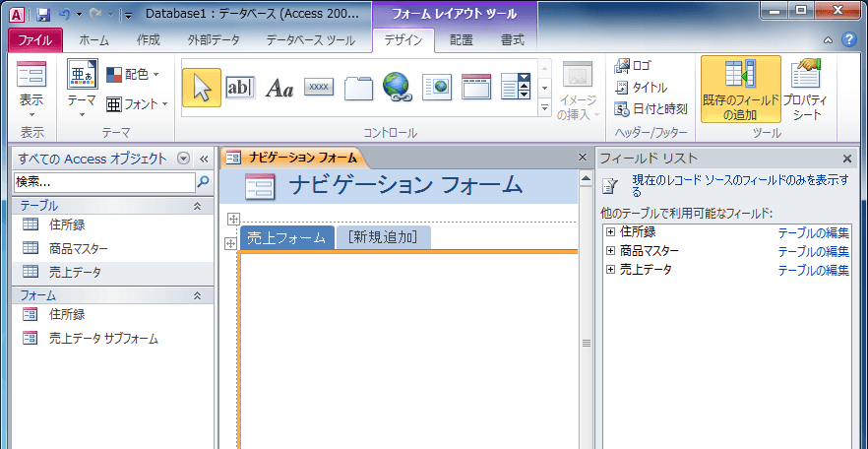Toggle 既存のフィールドの追加 field list button
868x449 pixels.
(x=741, y=89)
